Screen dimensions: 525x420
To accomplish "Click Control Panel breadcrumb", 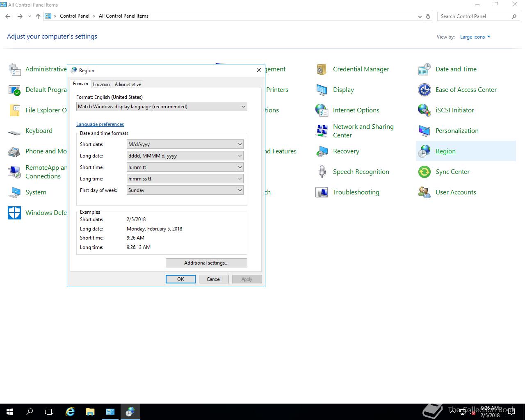I will click(x=75, y=16).
